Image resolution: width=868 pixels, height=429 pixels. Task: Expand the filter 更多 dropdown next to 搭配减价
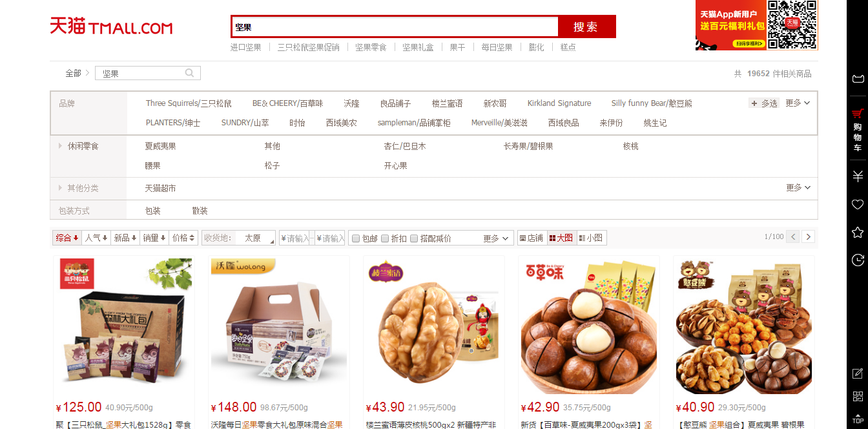(x=496, y=238)
